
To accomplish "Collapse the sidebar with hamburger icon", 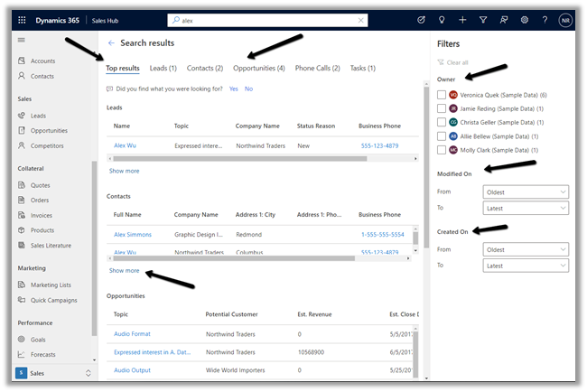I will (22, 40).
